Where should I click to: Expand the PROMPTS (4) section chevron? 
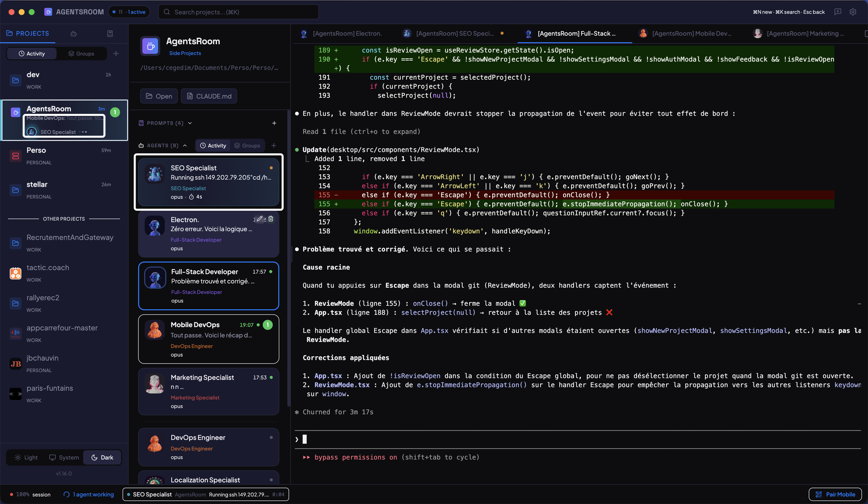190,123
